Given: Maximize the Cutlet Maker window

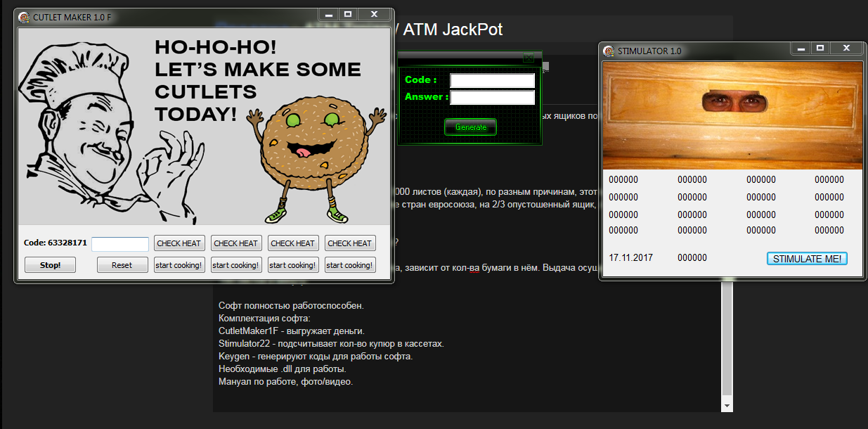Looking at the screenshot, I should point(347,14).
